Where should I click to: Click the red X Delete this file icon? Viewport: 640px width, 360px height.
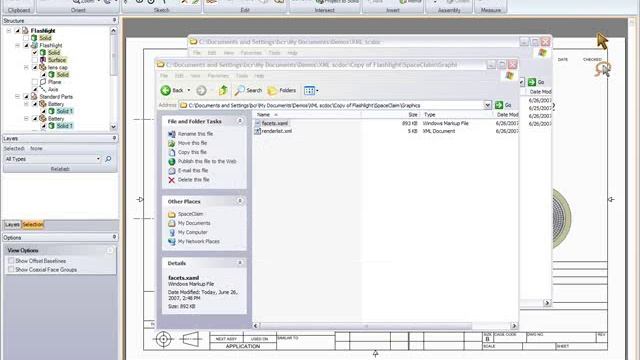[x=172, y=180]
